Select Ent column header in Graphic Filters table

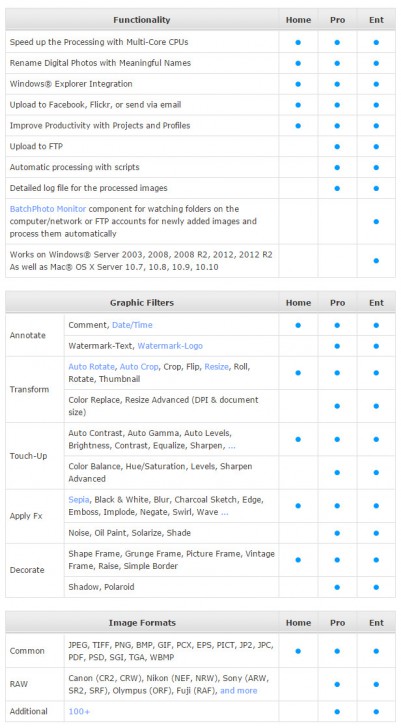[376, 303]
